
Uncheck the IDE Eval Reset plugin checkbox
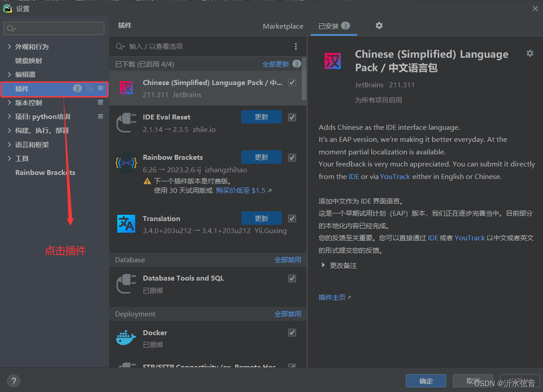pos(292,117)
